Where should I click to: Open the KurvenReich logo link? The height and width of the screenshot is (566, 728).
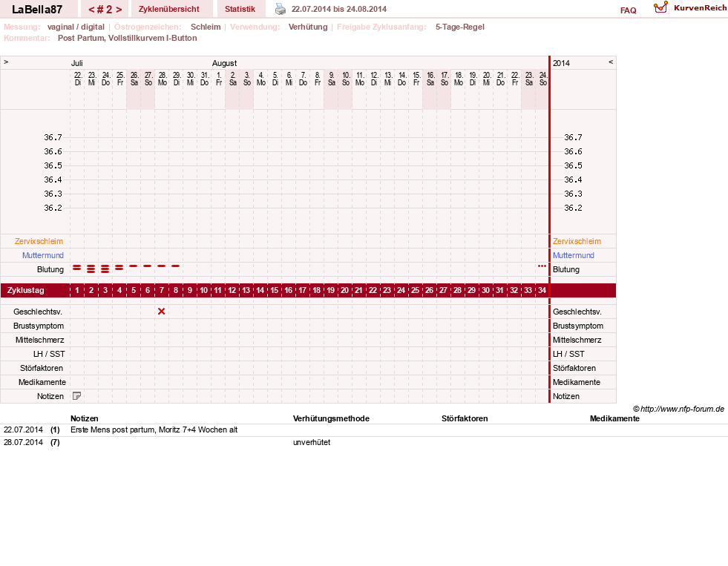(690, 8)
